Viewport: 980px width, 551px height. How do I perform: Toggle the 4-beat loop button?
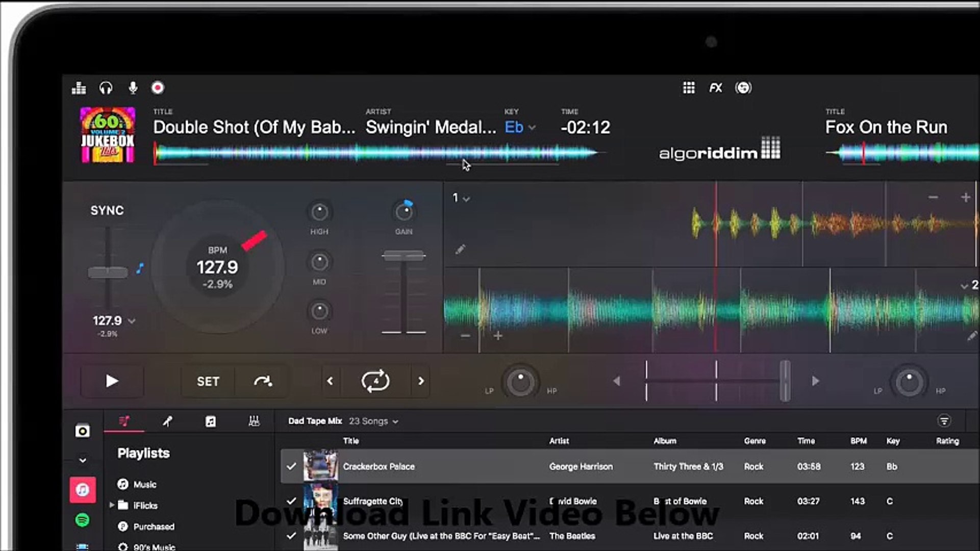[375, 381]
